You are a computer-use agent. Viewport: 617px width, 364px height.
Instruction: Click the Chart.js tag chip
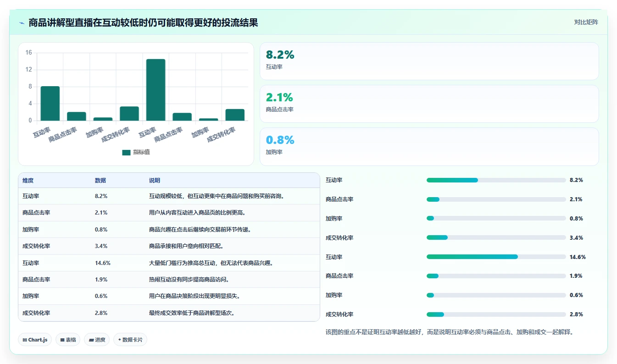pyautogui.click(x=35, y=340)
